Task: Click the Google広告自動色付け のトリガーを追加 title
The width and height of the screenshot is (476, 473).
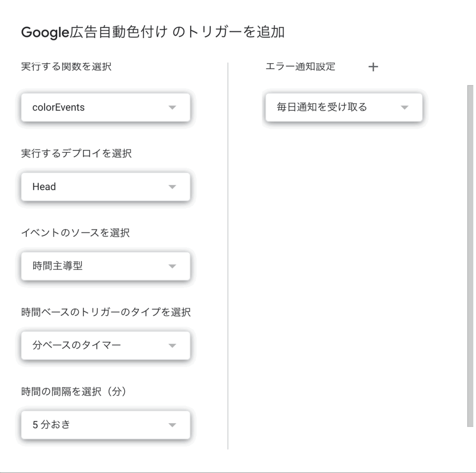Action: [x=152, y=32]
